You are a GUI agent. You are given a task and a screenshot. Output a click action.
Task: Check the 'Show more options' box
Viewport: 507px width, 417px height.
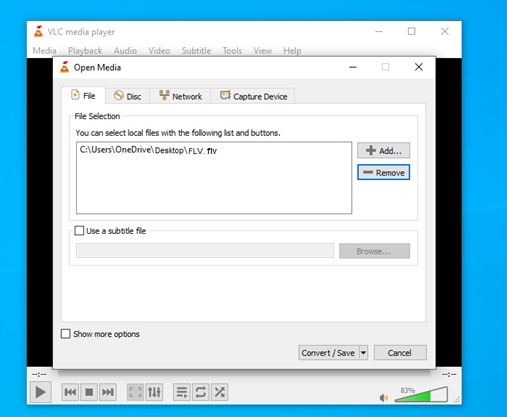tap(66, 334)
